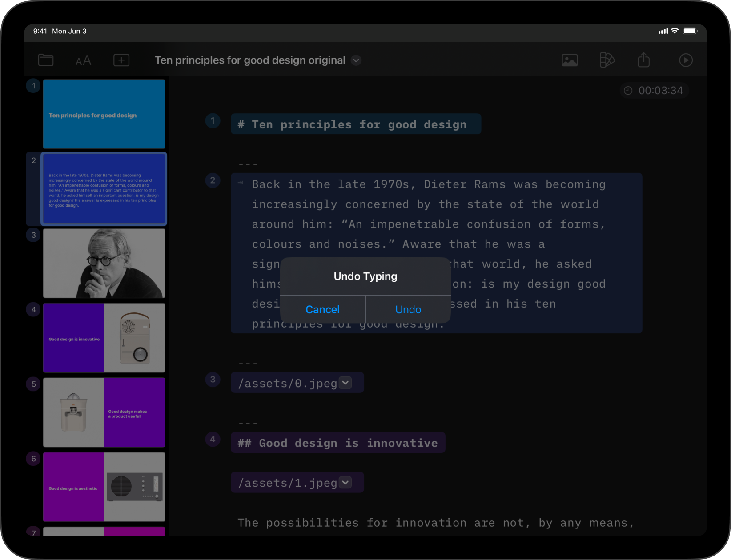Image resolution: width=731 pixels, height=560 pixels.
Task: Open typography settings with the AA icon
Action: pyautogui.click(x=83, y=60)
